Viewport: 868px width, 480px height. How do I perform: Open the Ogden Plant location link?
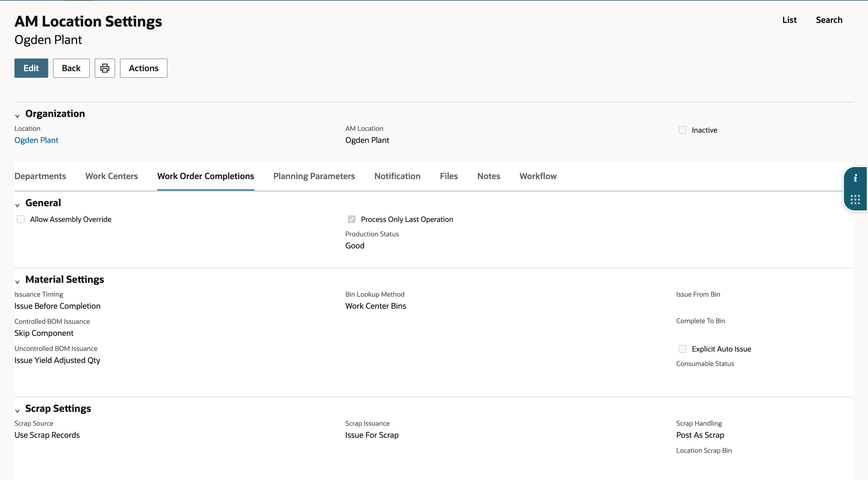click(36, 140)
